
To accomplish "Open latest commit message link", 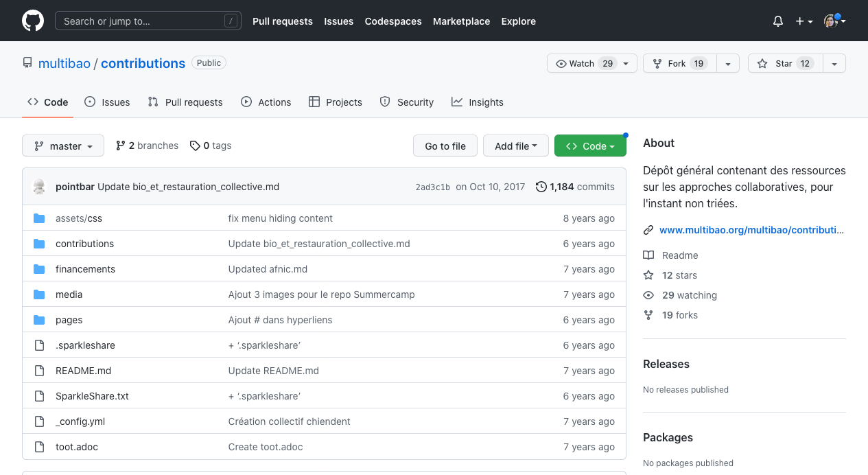I will [189, 187].
